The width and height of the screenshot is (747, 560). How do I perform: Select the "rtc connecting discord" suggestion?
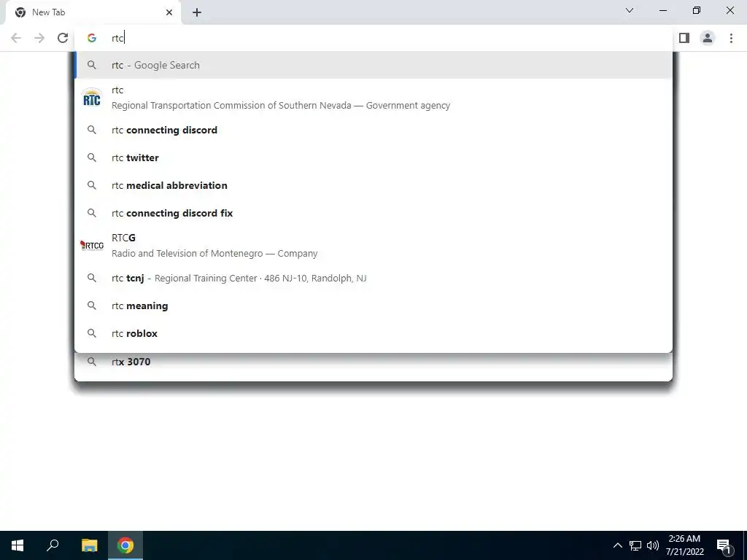click(373, 130)
